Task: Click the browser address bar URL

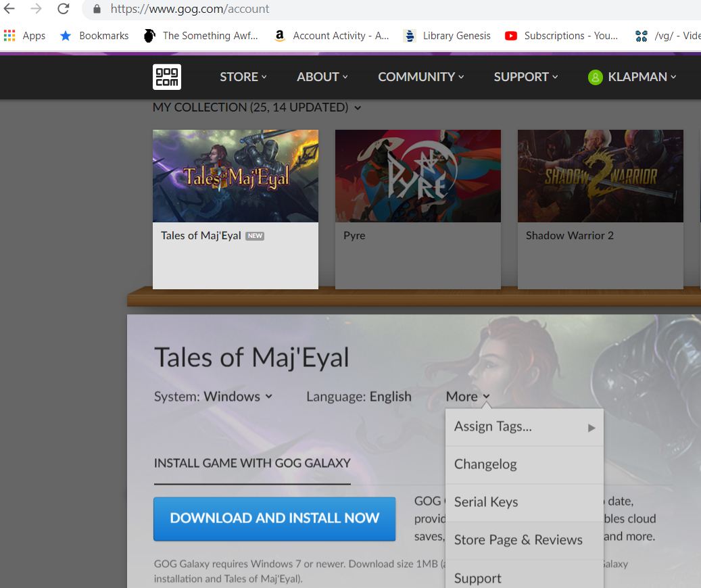Action: 190,9
